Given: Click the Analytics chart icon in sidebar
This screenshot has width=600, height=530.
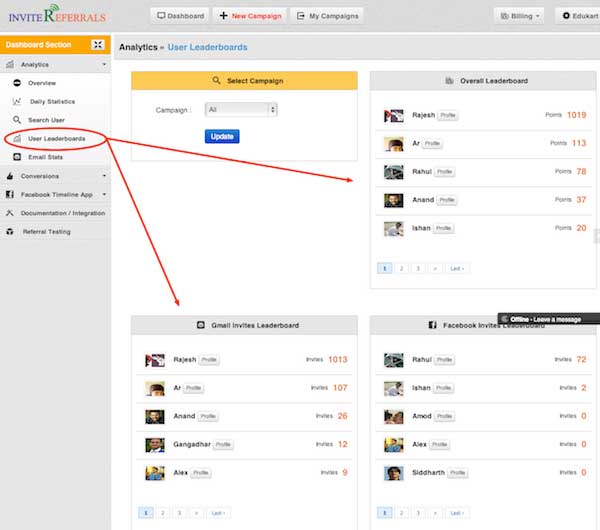Looking at the screenshot, I should [x=10, y=64].
